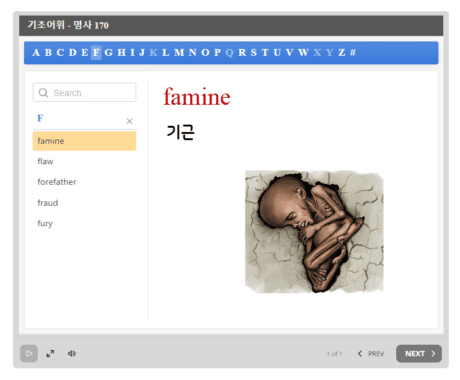Click the Korean translation 기근

[x=180, y=132]
